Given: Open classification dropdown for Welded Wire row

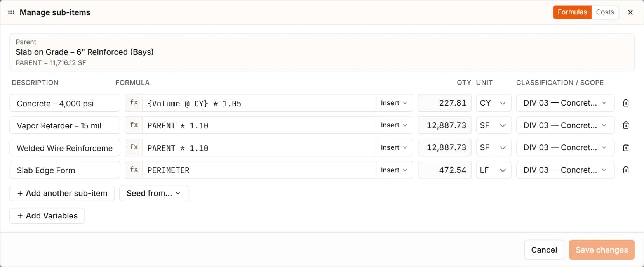Looking at the screenshot, I should tap(565, 147).
